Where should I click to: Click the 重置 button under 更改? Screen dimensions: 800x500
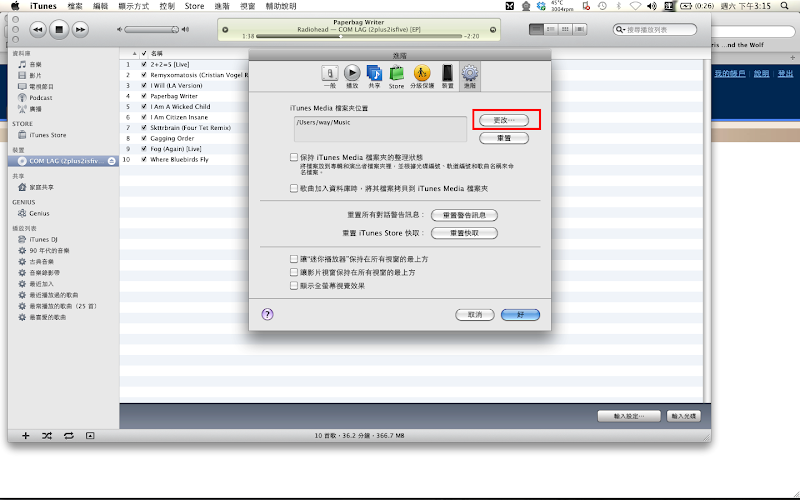pyautogui.click(x=504, y=138)
